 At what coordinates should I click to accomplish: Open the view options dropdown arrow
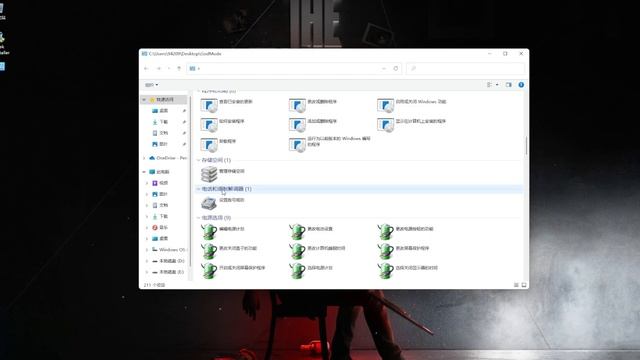coord(497,85)
